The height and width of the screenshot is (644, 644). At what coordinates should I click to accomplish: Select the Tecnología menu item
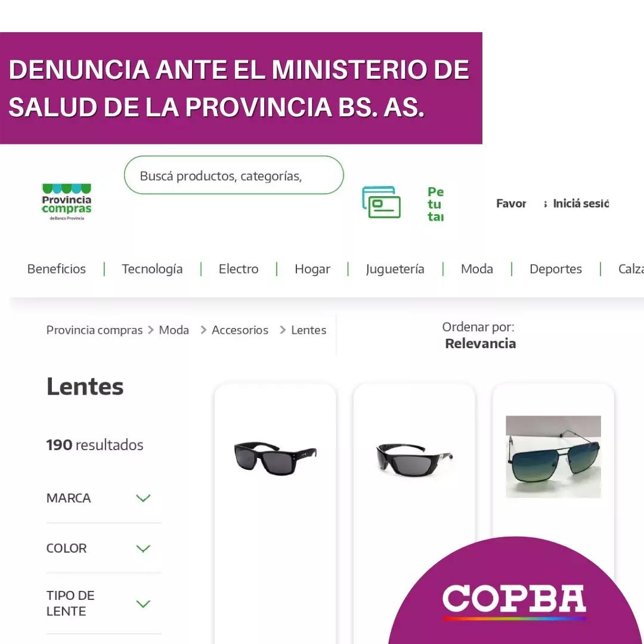click(152, 269)
